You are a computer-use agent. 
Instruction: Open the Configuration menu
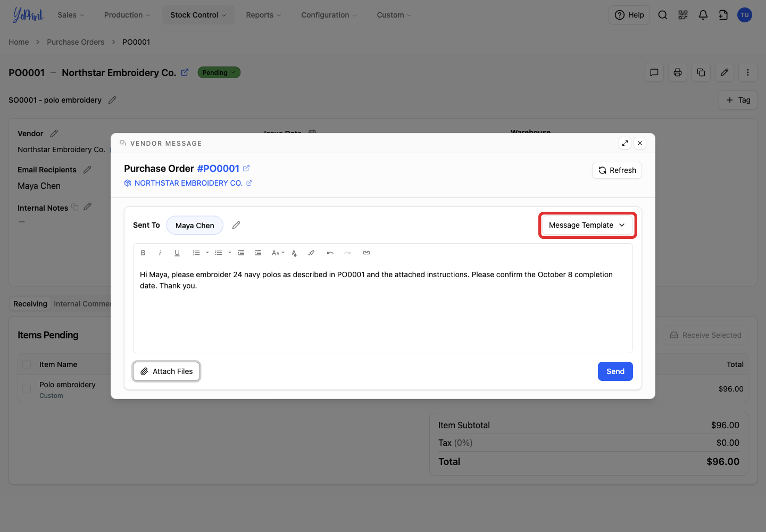point(329,15)
